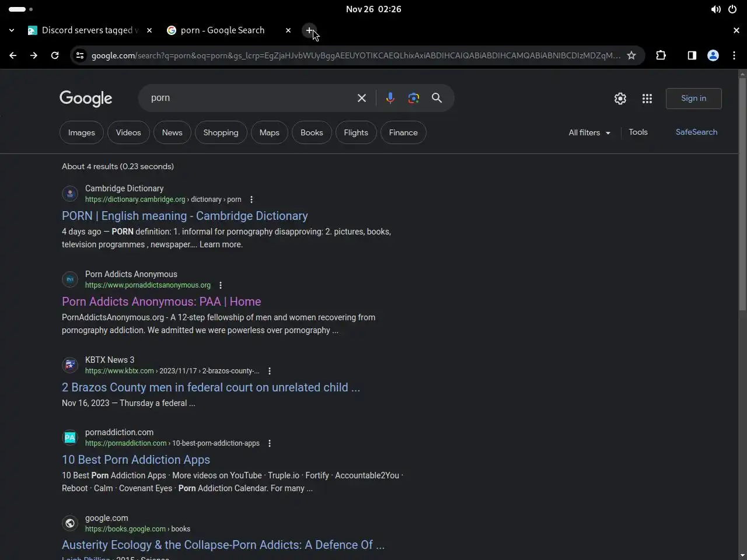Open more options for pornaddiction.com result
Image resolution: width=747 pixels, height=560 pixels.
click(x=270, y=443)
